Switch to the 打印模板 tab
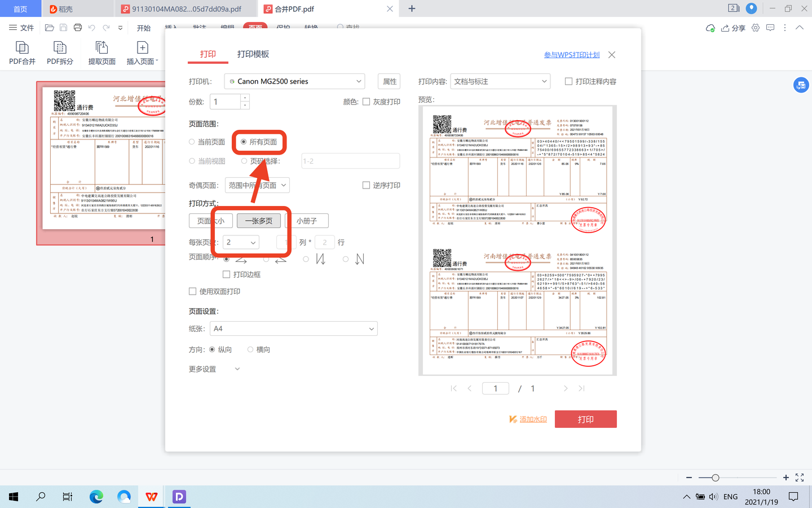The image size is (812, 508). pyautogui.click(x=253, y=54)
